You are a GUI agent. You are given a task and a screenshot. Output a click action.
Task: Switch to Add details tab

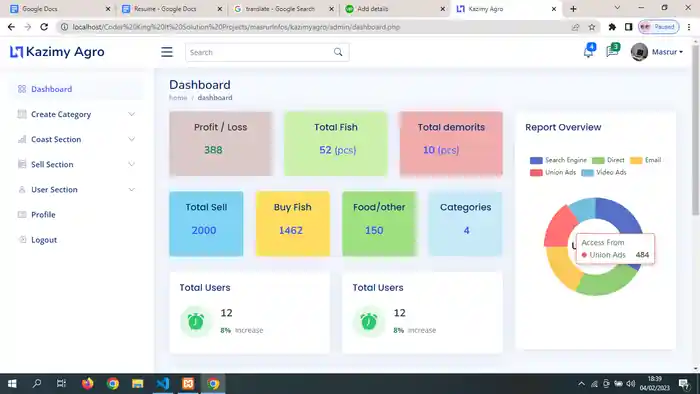[395, 9]
